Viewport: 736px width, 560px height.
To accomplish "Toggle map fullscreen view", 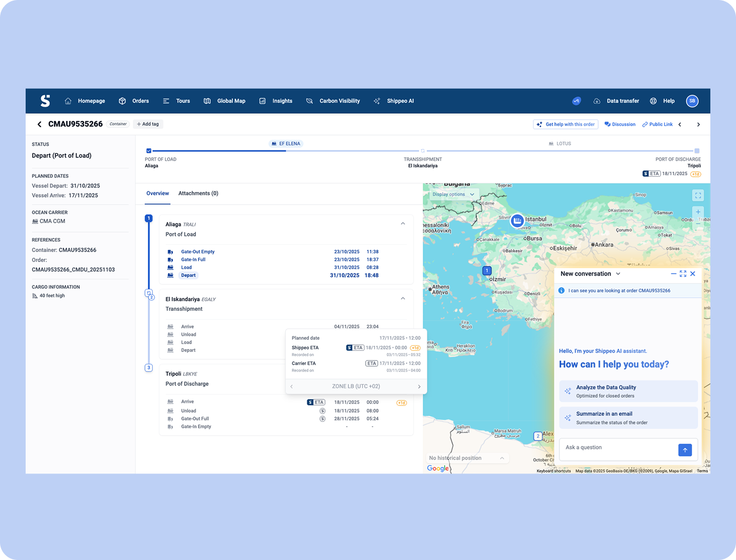I will click(x=698, y=195).
